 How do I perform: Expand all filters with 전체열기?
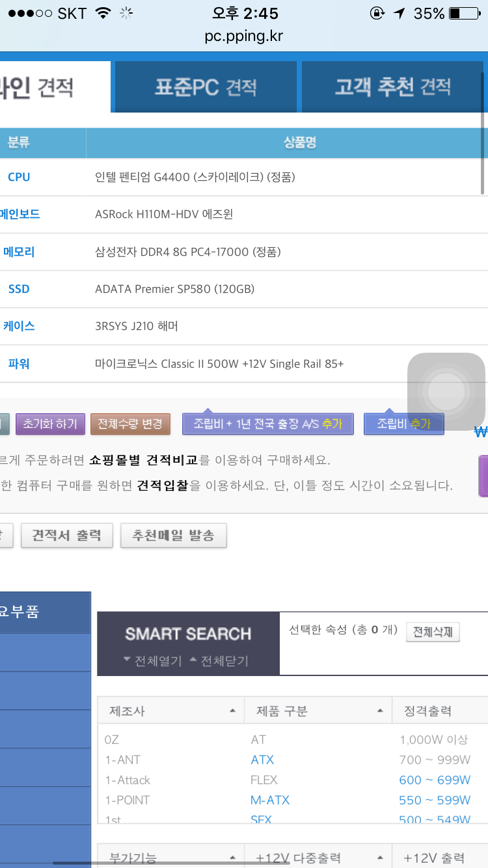pyautogui.click(x=152, y=660)
